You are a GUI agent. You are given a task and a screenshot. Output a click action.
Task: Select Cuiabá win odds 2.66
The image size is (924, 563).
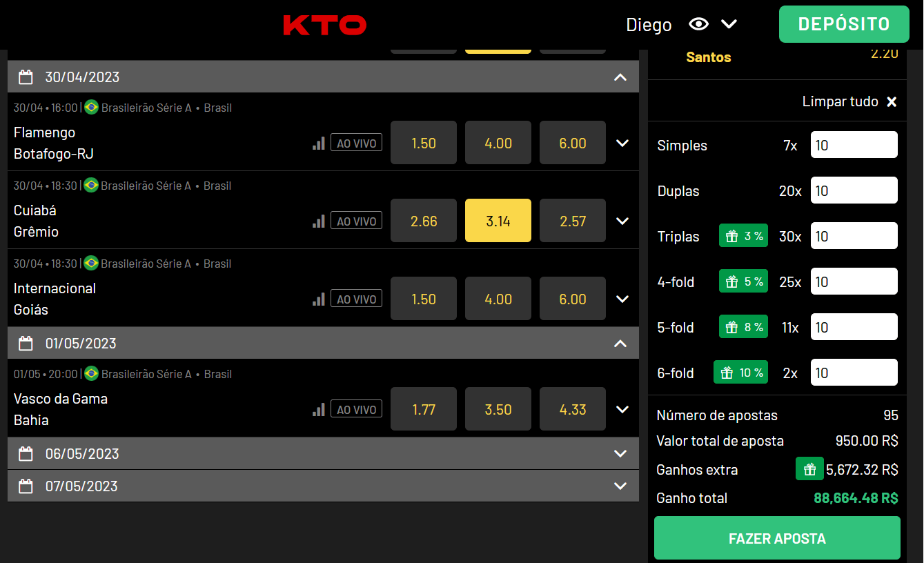(424, 221)
